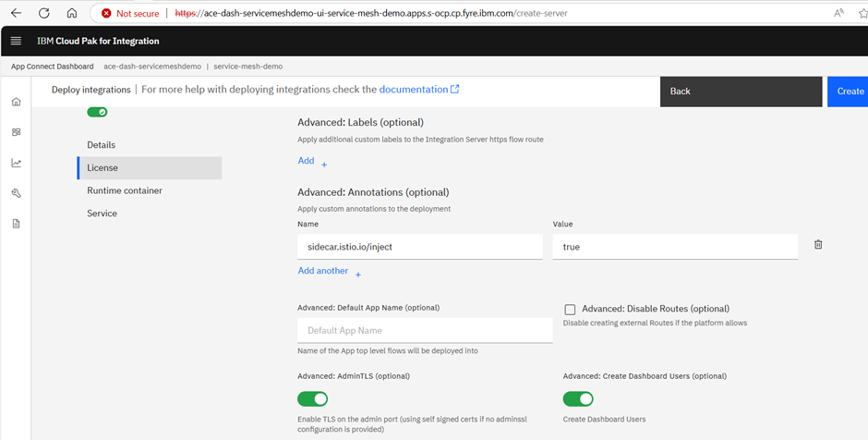This screenshot has width=868, height=440.
Task: Open Home icon in left sidebar
Action: [16, 102]
